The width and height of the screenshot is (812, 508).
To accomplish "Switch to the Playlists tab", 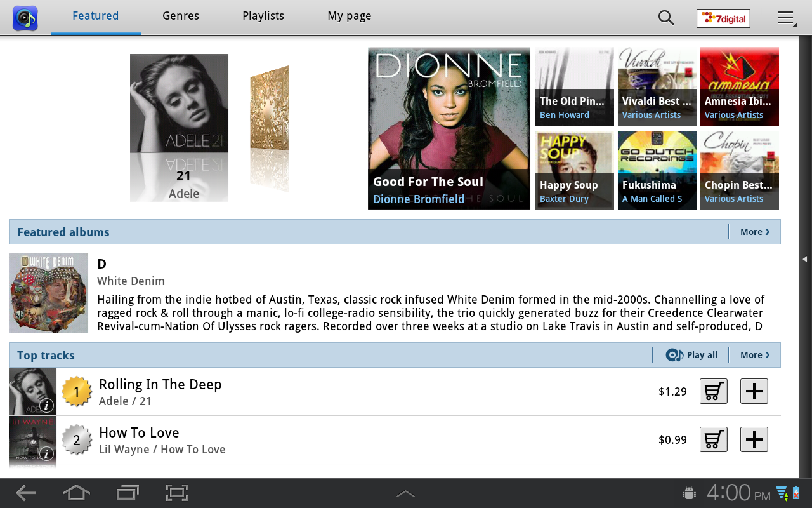I will (x=263, y=16).
